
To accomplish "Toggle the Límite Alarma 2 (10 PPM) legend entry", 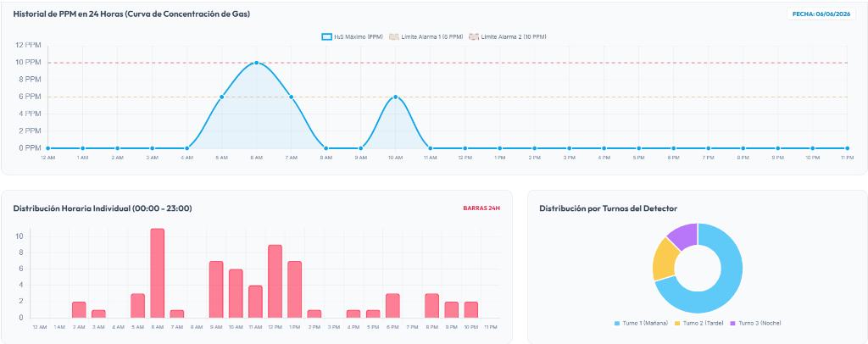I will pos(507,37).
